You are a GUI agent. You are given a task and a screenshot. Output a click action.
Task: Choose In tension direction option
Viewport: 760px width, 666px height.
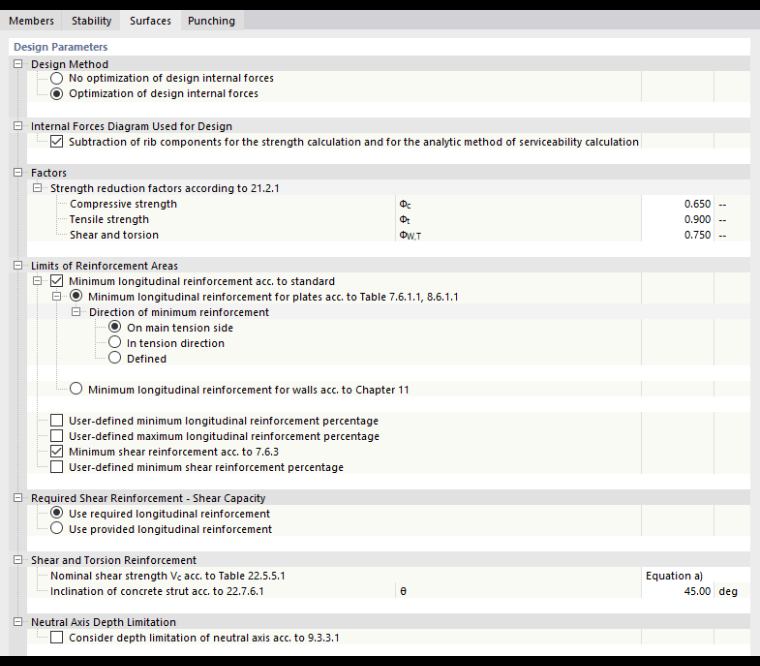114,342
